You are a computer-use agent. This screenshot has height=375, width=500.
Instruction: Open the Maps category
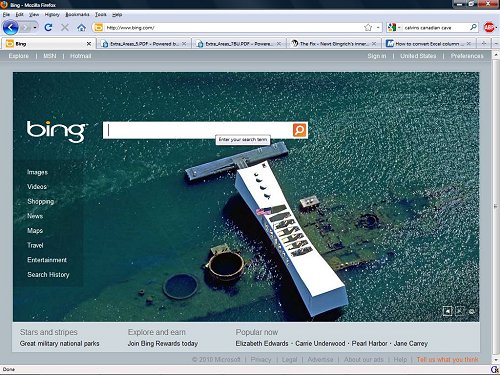35,231
